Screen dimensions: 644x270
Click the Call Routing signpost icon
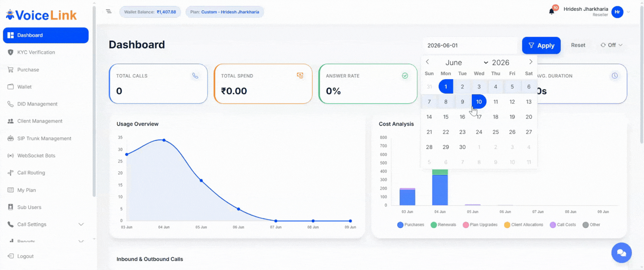point(10,173)
